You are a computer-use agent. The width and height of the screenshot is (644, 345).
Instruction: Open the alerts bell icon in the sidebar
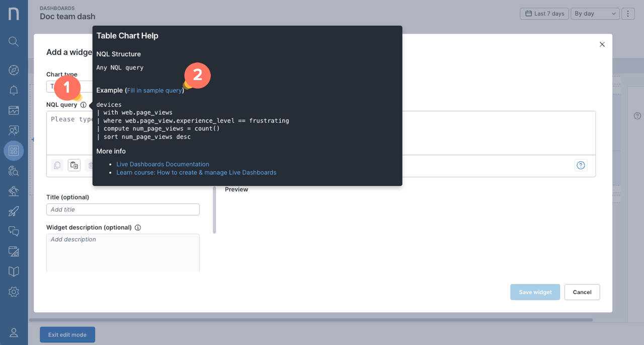[14, 90]
